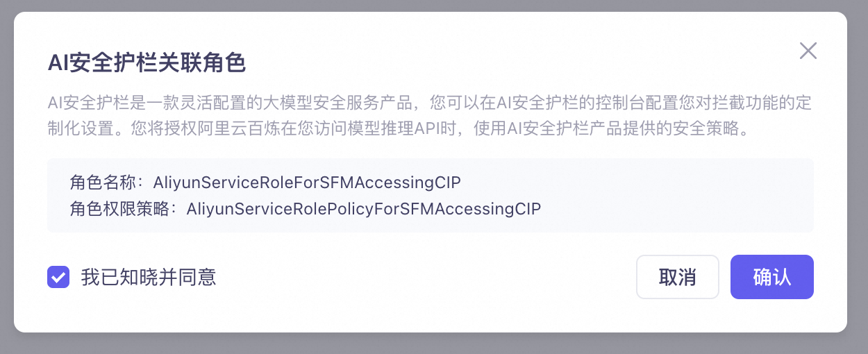Confirm with the purple 确认 button
Image resolution: width=868 pixels, height=354 pixels.
(771, 277)
